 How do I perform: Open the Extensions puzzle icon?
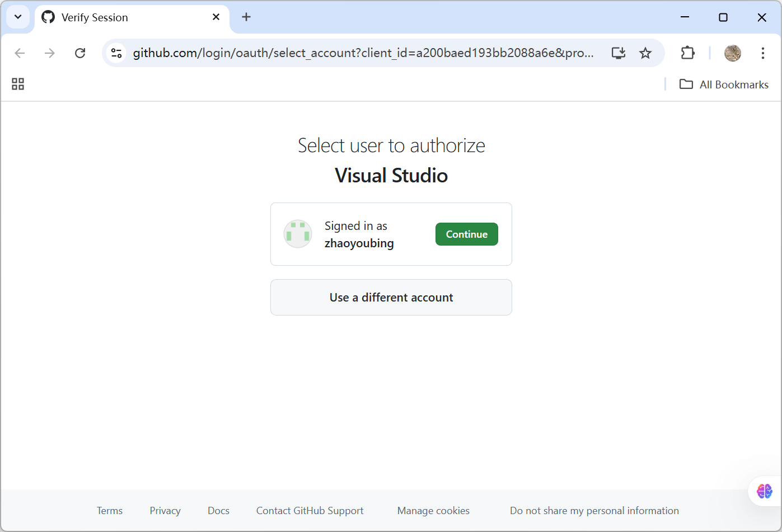tap(687, 53)
